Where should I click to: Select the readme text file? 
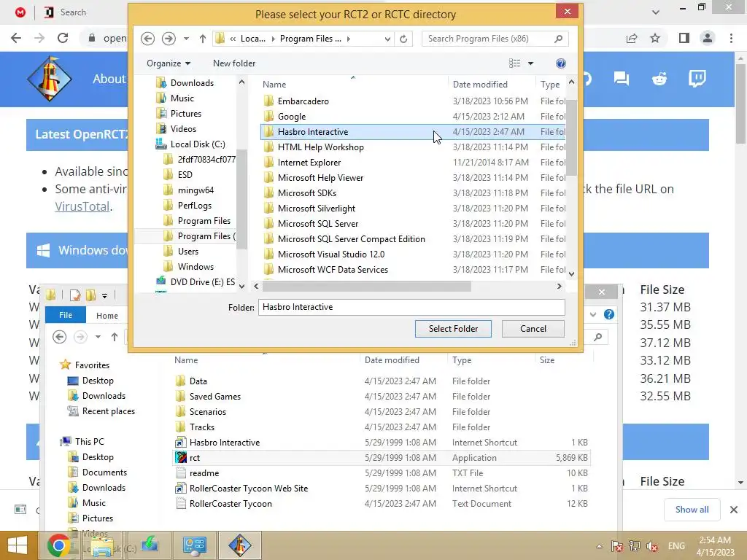pyautogui.click(x=204, y=472)
